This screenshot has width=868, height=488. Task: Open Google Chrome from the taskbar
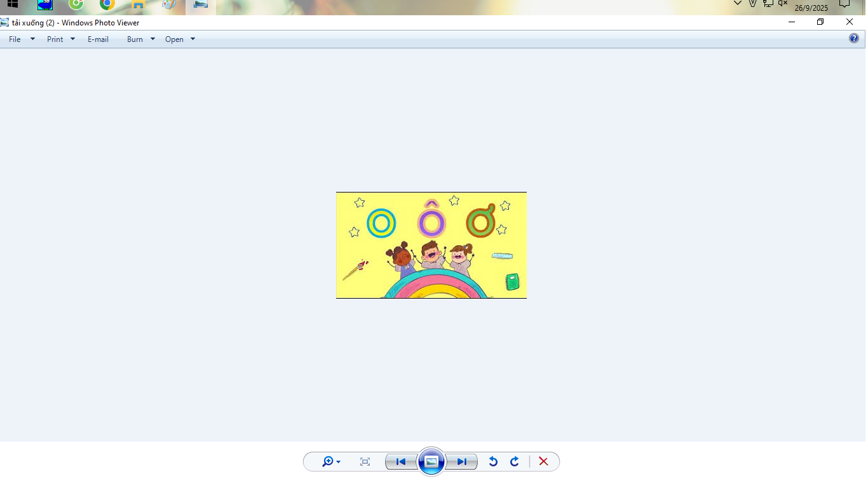[x=107, y=4]
